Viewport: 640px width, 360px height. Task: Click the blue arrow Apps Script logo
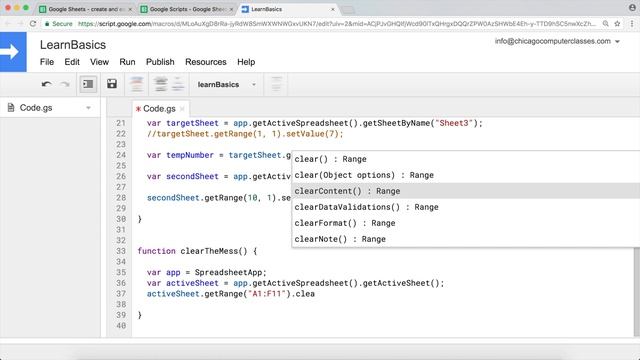pyautogui.click(x=13, y=52)
